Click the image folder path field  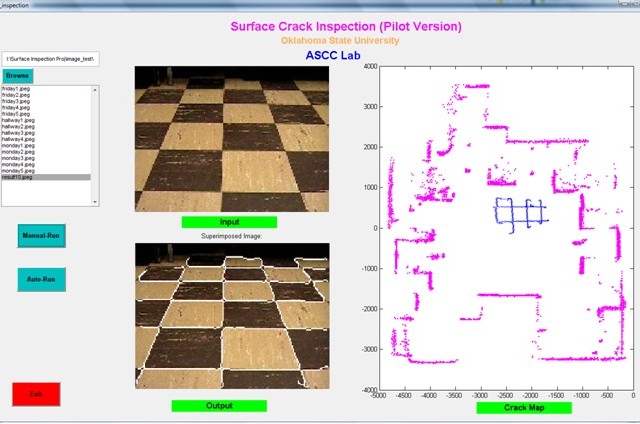(x=49, y=59)
